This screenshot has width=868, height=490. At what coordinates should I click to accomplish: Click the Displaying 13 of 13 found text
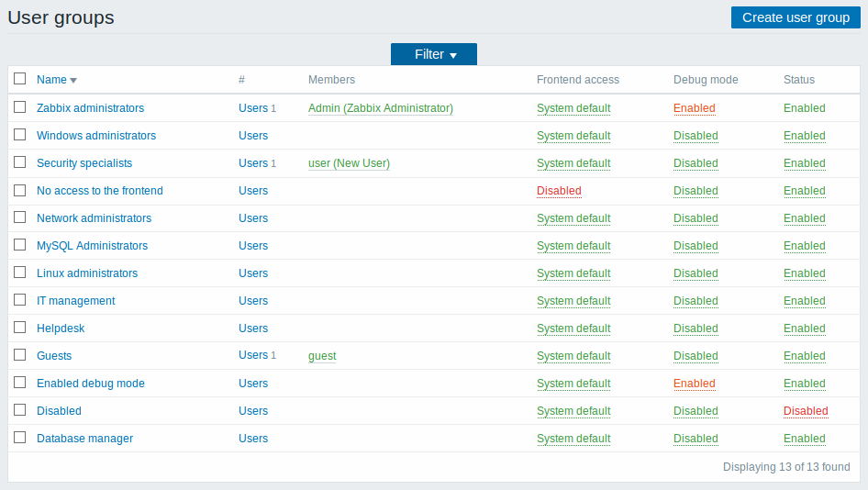coord(786,467)
